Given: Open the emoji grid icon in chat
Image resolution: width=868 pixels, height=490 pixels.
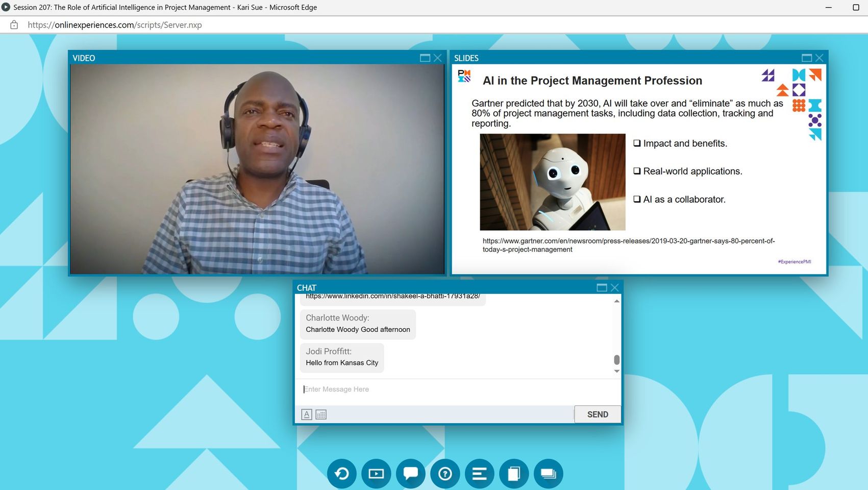Looking at the screenshot, I should (321, 414).
